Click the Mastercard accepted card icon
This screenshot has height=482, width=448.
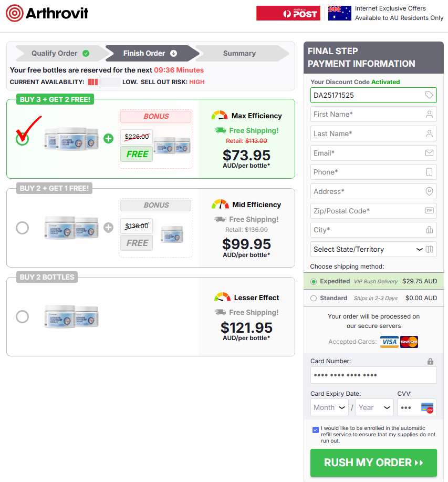click(x=409, y=342)
